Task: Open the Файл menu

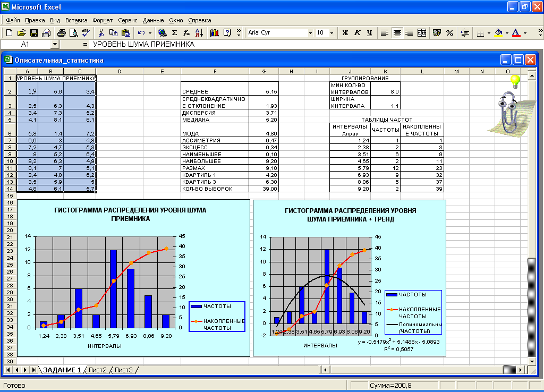Action: point(13,20)
